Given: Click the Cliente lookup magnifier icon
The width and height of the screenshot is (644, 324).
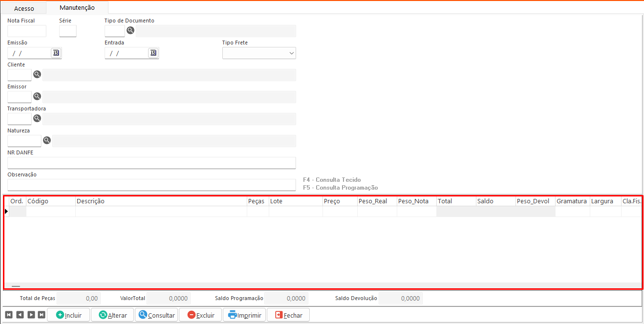Looking at the screenshot, I should (x=37, y=75).
